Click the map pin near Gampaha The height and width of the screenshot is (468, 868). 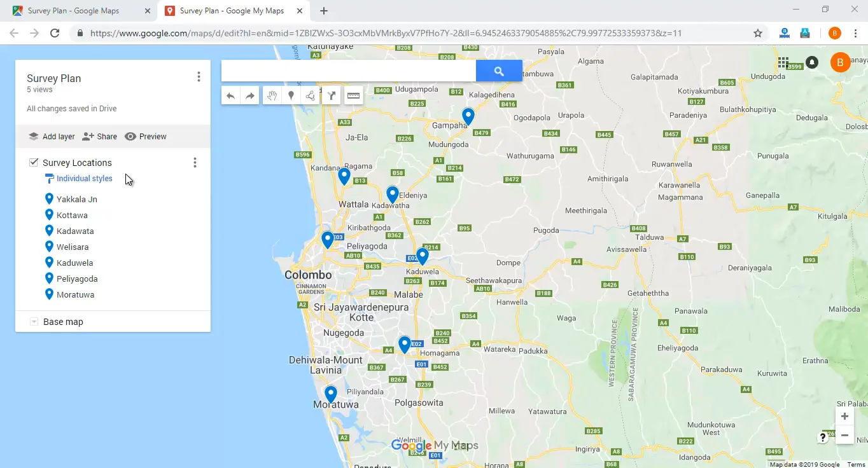pos(468,116)
